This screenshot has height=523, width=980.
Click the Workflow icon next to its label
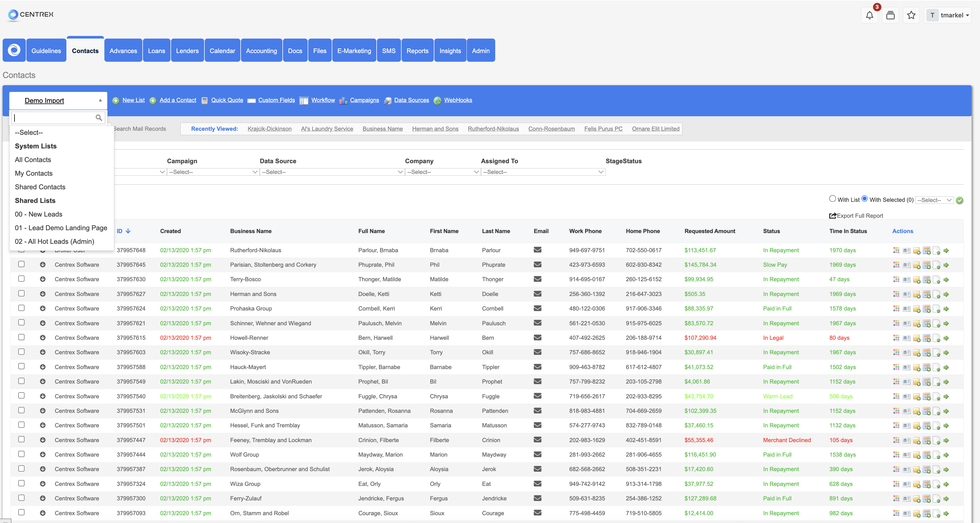click(x=304, y=100)
